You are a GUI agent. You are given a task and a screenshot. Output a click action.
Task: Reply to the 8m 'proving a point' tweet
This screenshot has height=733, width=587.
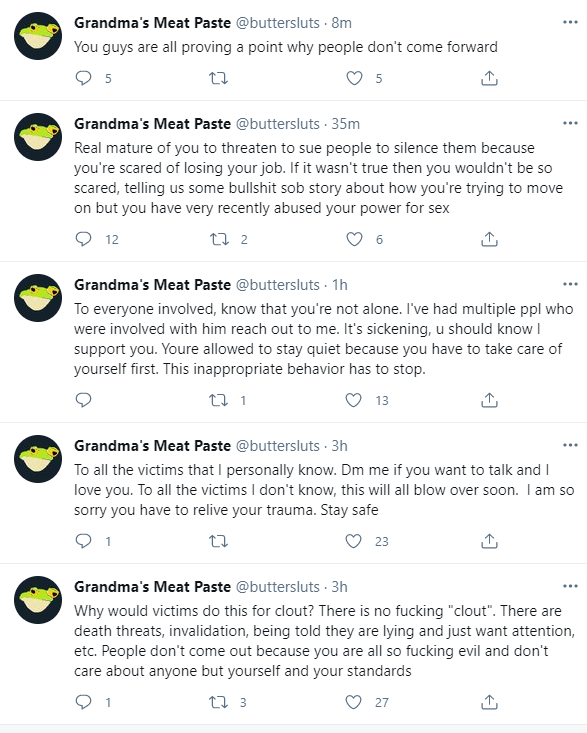tap(84, 78)
